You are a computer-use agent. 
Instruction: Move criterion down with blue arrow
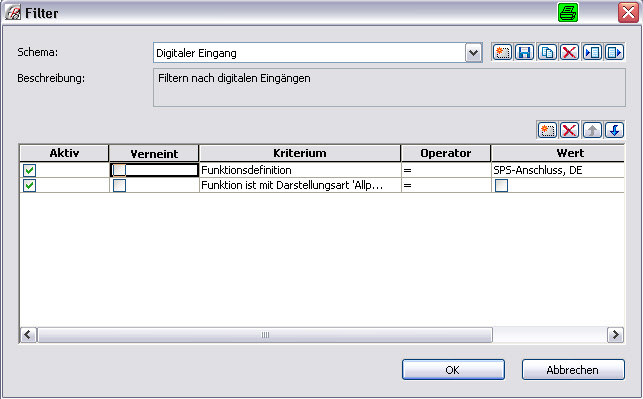pyautogui.click(x=614, y=130)
